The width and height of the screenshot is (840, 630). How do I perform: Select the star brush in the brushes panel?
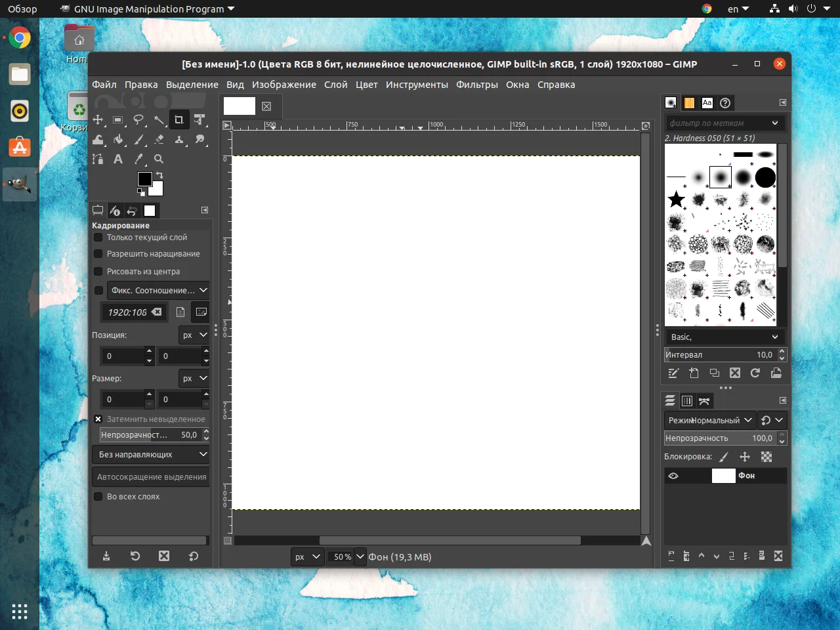coord(676,199)
